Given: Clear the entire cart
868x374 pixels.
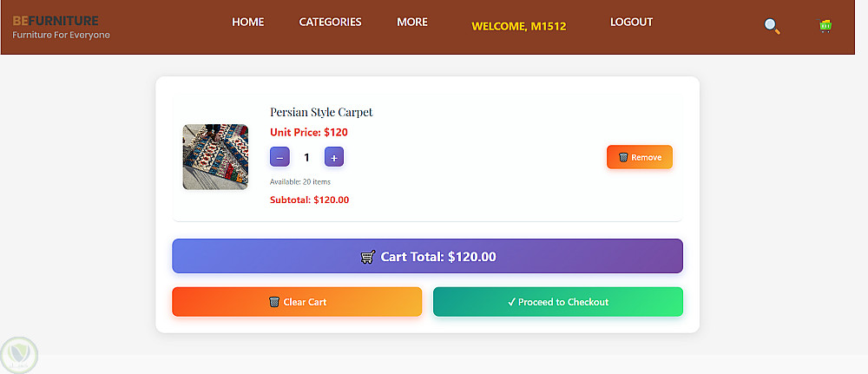Looking at the screenshot, I should click(x=297, y=302).
